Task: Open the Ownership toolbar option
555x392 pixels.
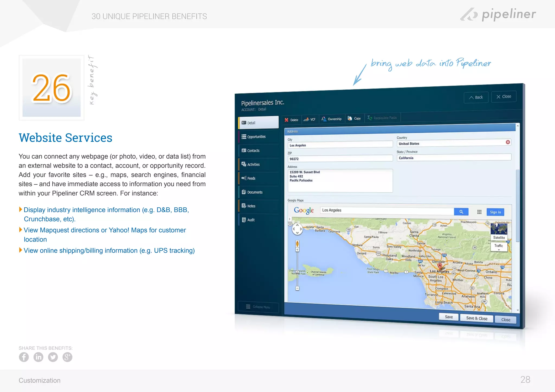Action: pyautogui.click(x=331, y=119)
